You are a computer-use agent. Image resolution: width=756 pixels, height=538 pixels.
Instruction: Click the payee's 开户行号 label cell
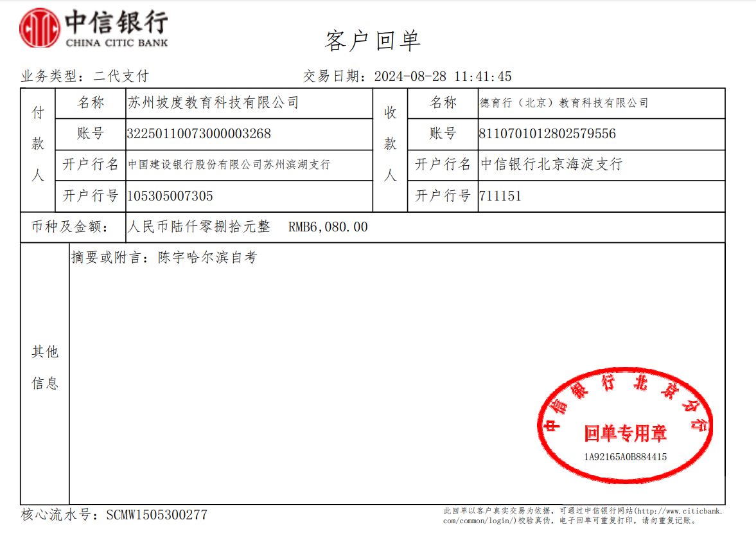pos(443,196)
